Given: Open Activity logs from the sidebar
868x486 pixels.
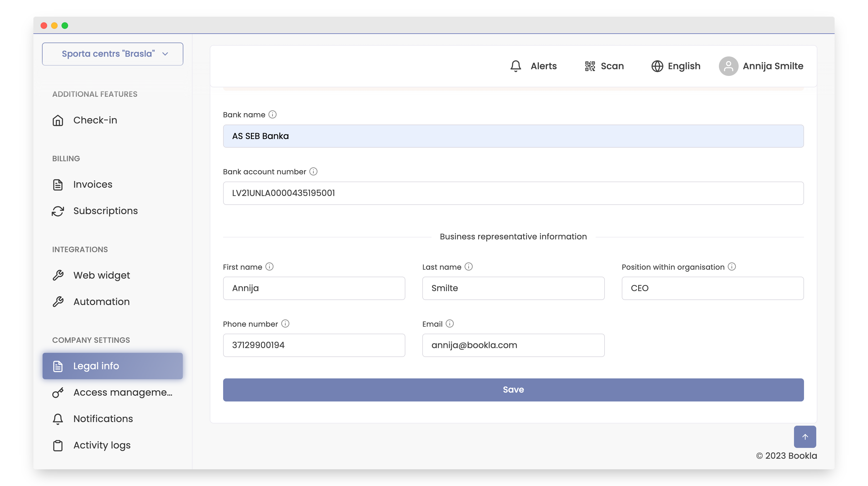Looking at the screenshot, I should click(x=102, y=445).
